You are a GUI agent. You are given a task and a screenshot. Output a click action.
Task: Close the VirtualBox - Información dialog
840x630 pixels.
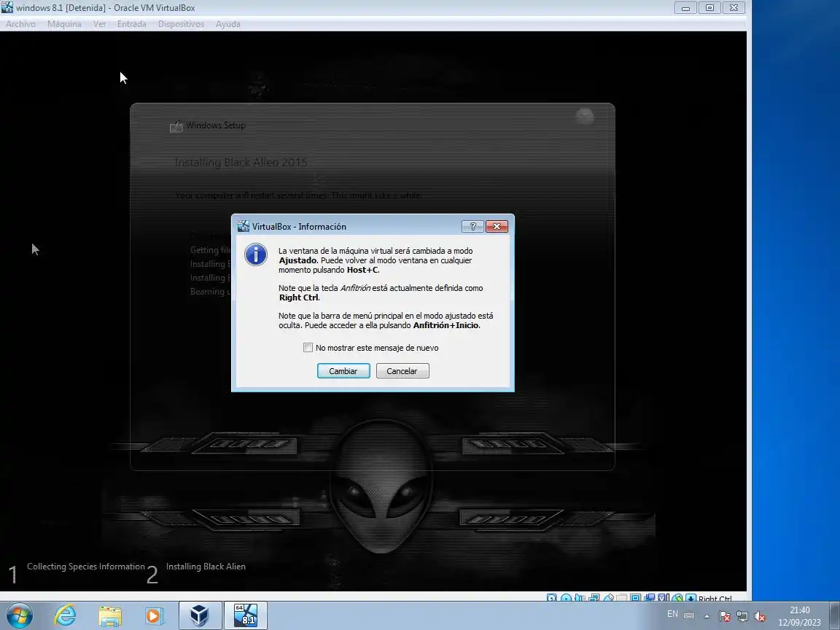[x=497, y=227]
